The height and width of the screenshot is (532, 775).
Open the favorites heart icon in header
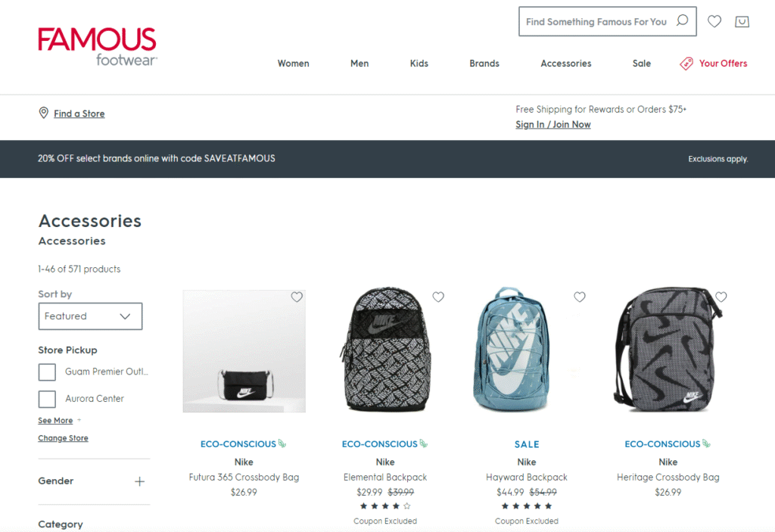point(714,21)
